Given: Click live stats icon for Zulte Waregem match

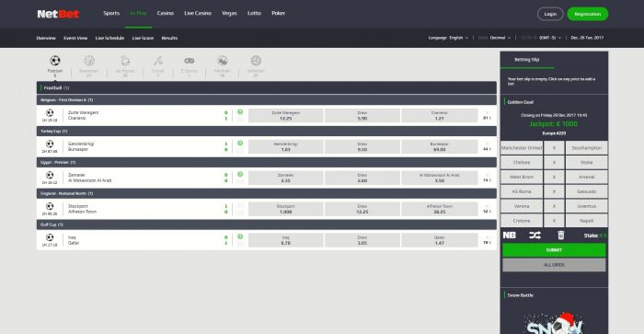Looking at the screenshot, I should [240, 111].
